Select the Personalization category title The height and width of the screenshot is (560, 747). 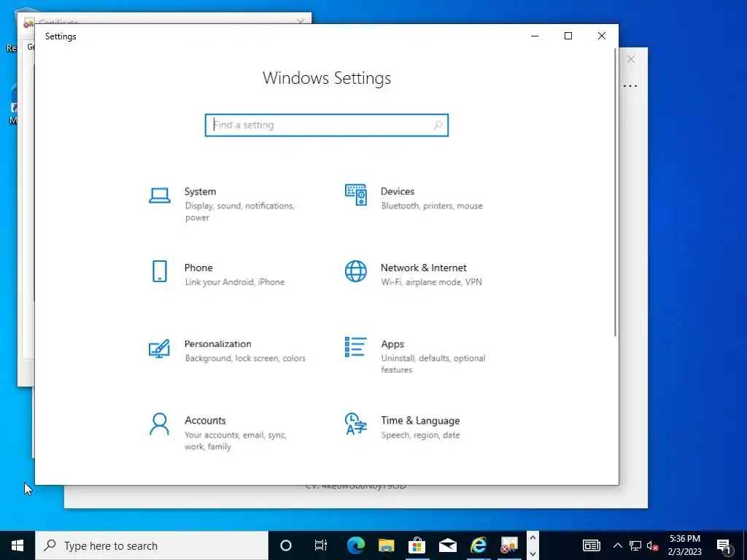217,344
